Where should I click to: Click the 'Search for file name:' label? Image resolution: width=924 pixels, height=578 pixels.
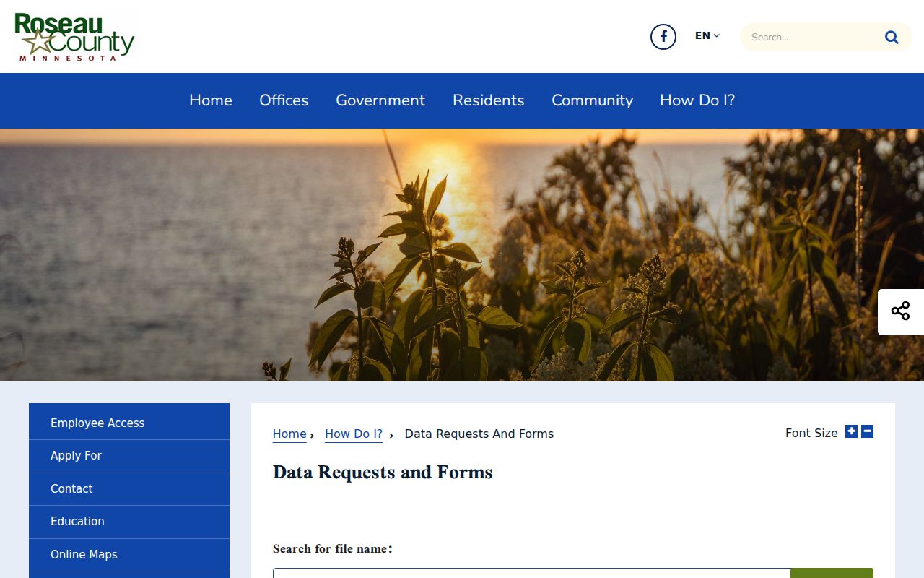click(x=333, y=549)
